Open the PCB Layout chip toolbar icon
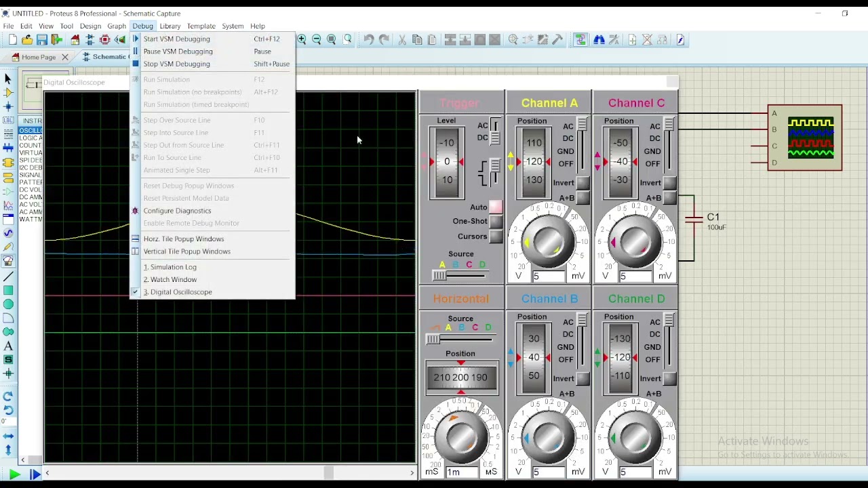This screenshot has height=488, width=868. click(105, 40)
